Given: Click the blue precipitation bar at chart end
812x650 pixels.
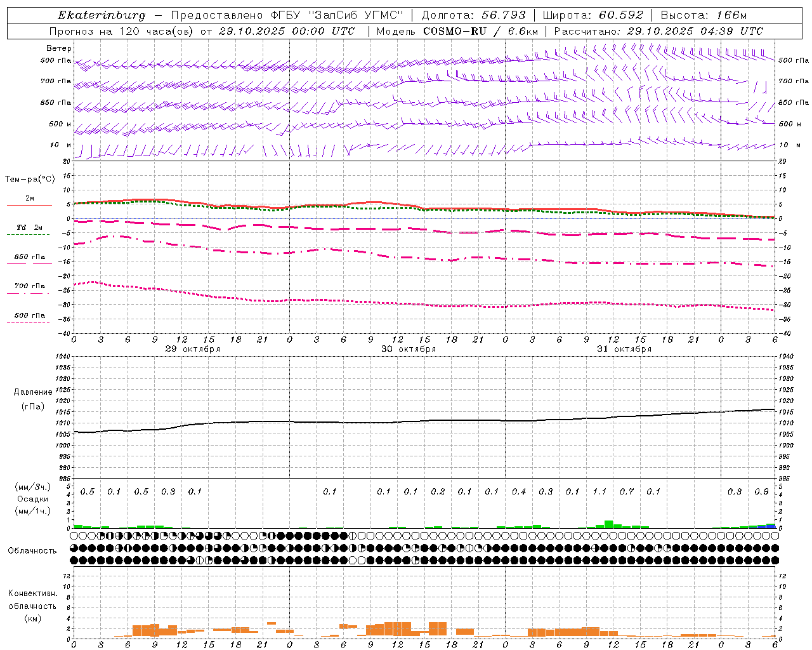Looking at the screenshot, I should click(x=771, y=526).
